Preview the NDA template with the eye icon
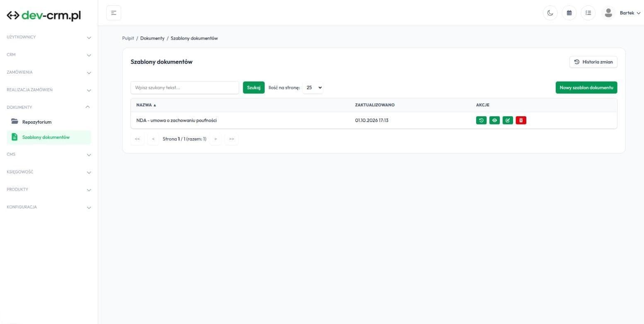Image resolution: width=644 pixels, height=324 pixels. coord(494,120)
